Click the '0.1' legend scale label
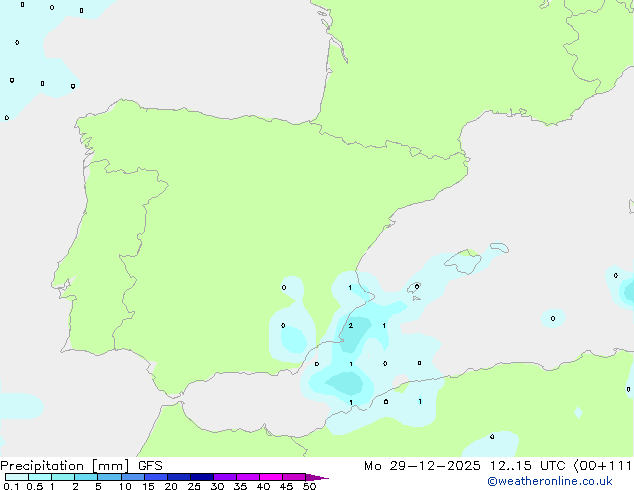The image size is (634, 490). click(x=11, y=486)
